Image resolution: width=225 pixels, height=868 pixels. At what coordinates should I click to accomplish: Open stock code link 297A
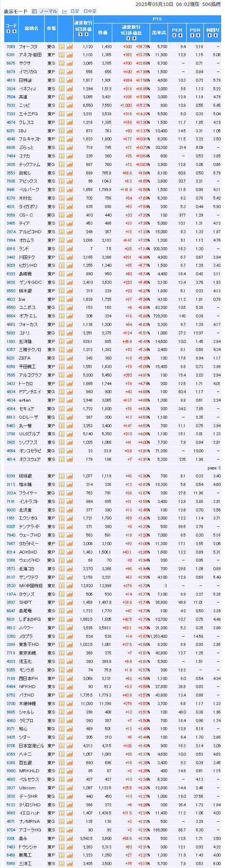coord(11,231)
